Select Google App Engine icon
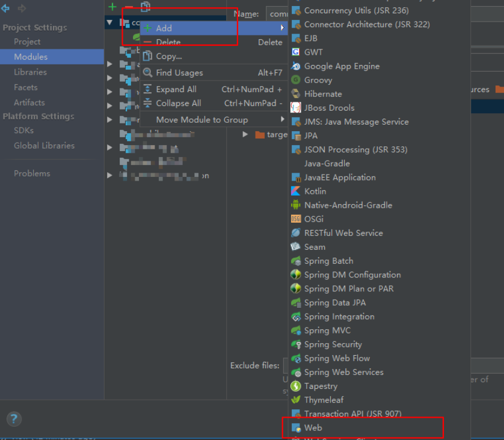Image resolution: width=504 pixels, height=440 pixels. point(296,66)
